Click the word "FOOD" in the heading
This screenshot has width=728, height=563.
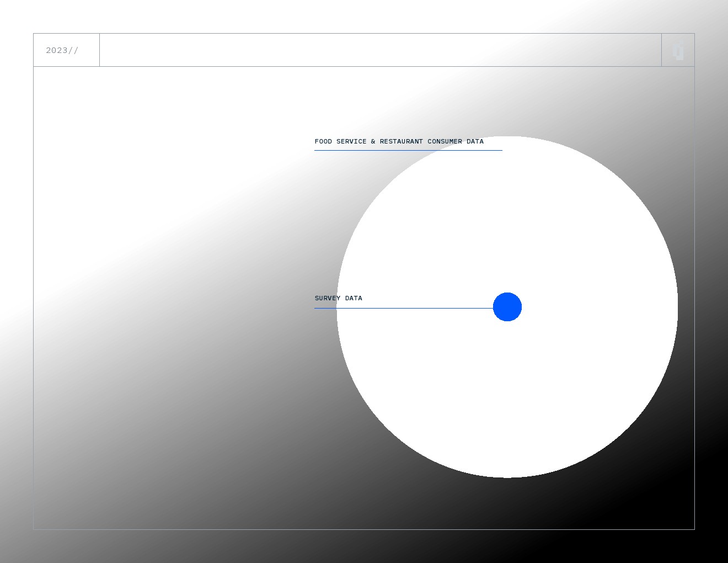coord(323,142)
